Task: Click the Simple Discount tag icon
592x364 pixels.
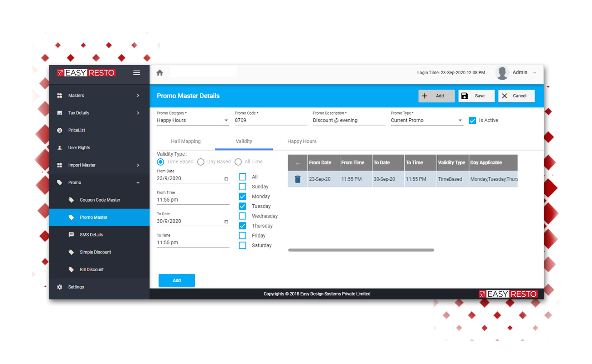Action: tap(71, 252)
